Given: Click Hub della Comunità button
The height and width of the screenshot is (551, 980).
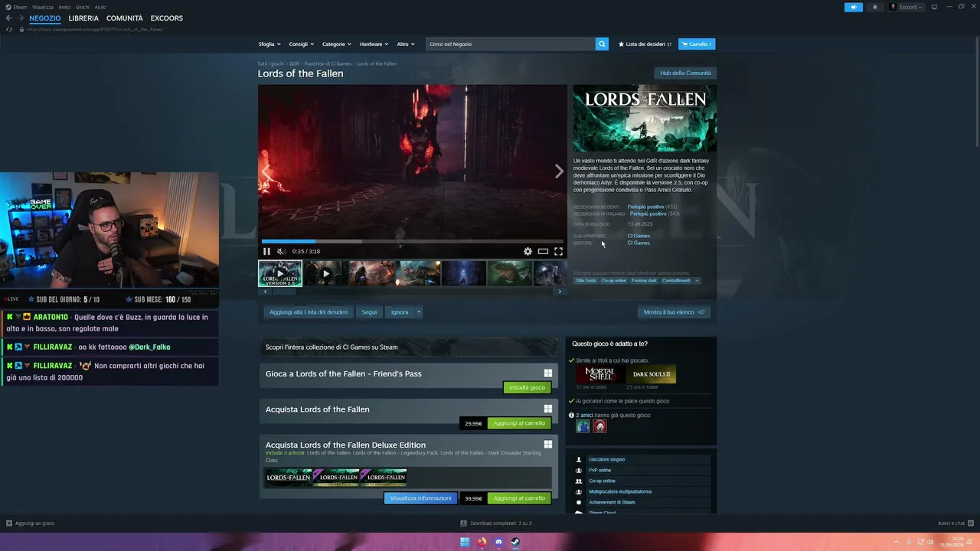Looking at the screenshot, I should pyautogui.click(x=685, y=73).
